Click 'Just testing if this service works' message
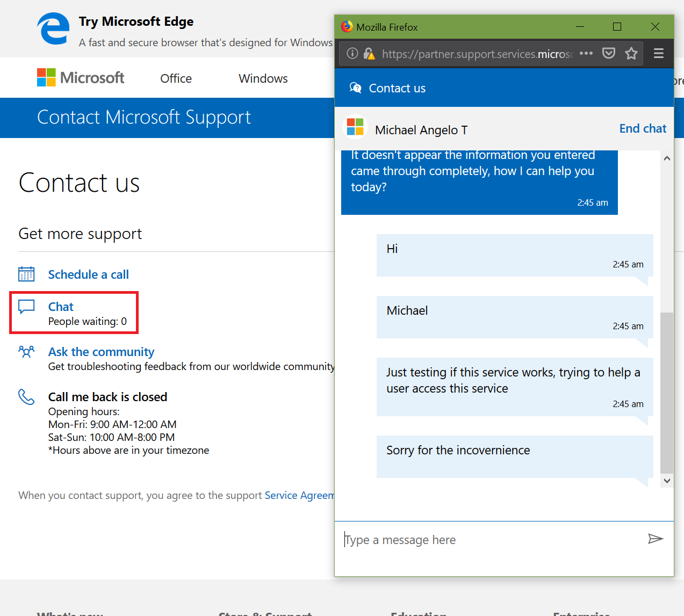 point(515,387)
